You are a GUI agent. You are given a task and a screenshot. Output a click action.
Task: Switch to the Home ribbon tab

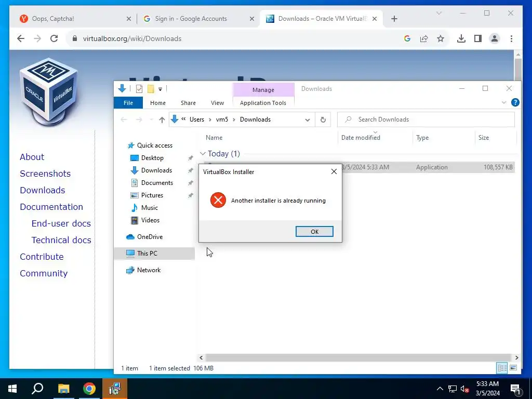tap(158, 103)
